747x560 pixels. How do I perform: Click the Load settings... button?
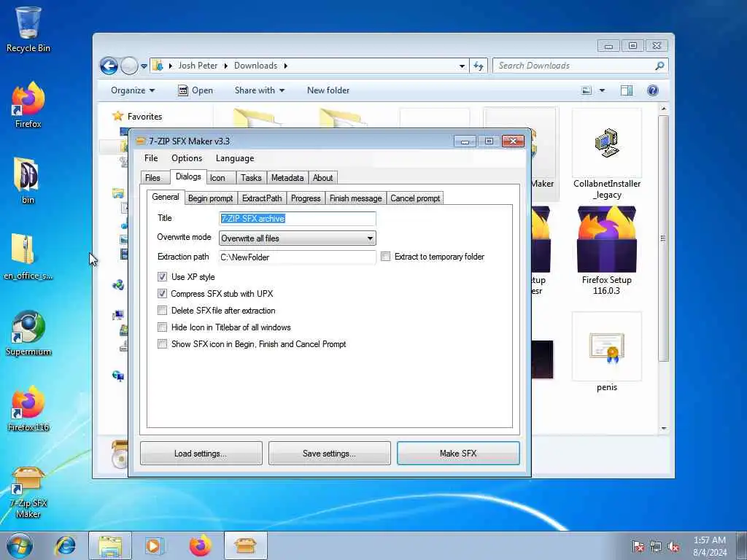(x=201, y=454)
